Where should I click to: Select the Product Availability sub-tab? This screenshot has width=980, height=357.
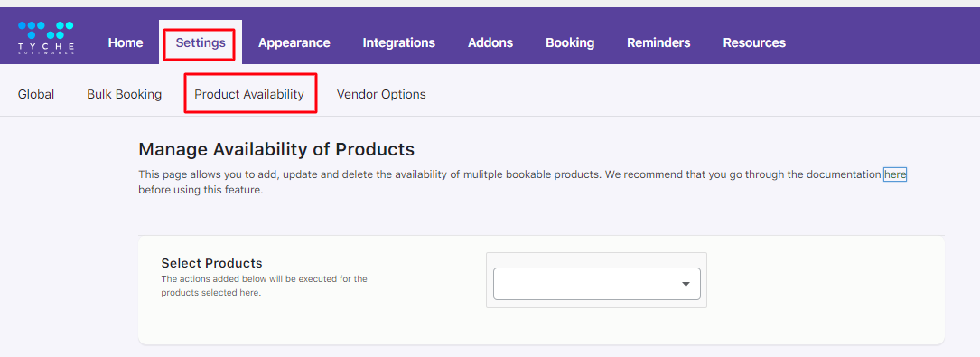click(249, 94)
